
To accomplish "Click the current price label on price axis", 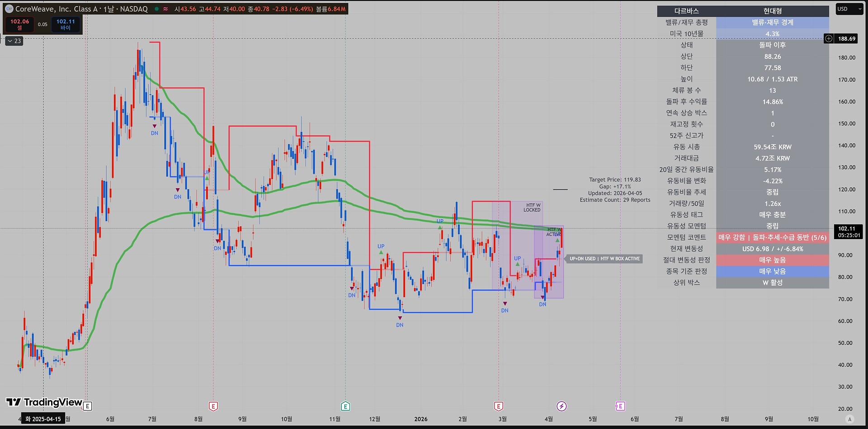I will click(x=849, y=232).
